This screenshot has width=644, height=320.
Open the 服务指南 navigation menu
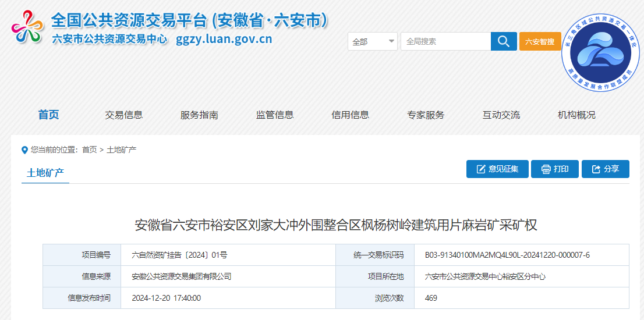point(199,115)
